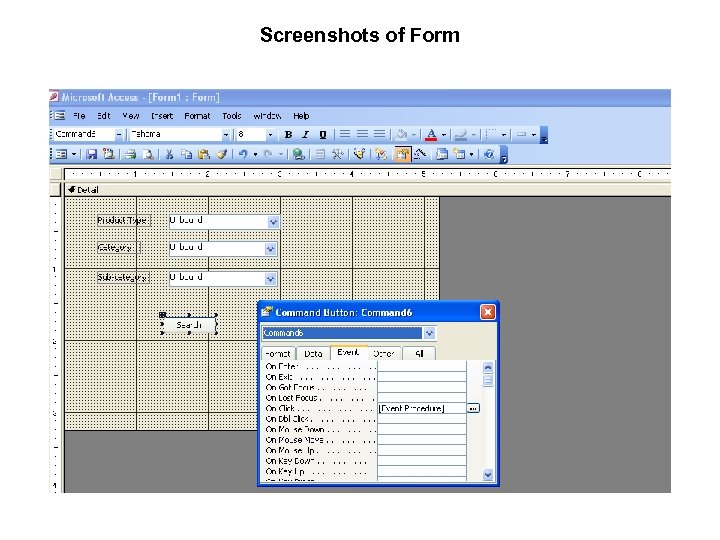720x540 pixels.
Task: Open the File menu
Action: coord(79,116)
